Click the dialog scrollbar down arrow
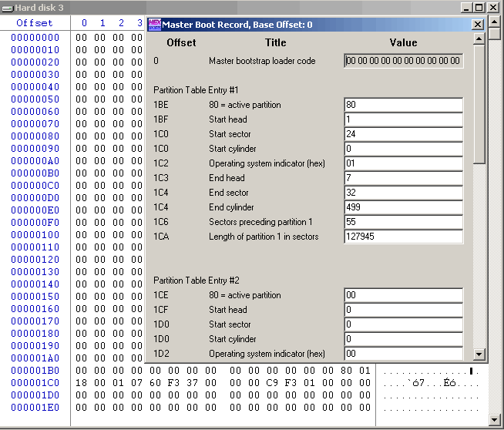This screenshot has width=504, height=430. pyautogui.click(x=479, y=354)
